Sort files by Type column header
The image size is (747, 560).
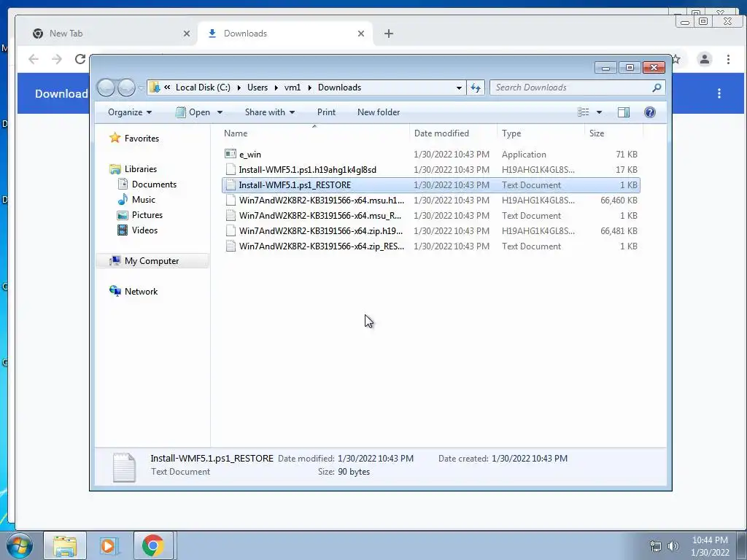tap(541, 133)
